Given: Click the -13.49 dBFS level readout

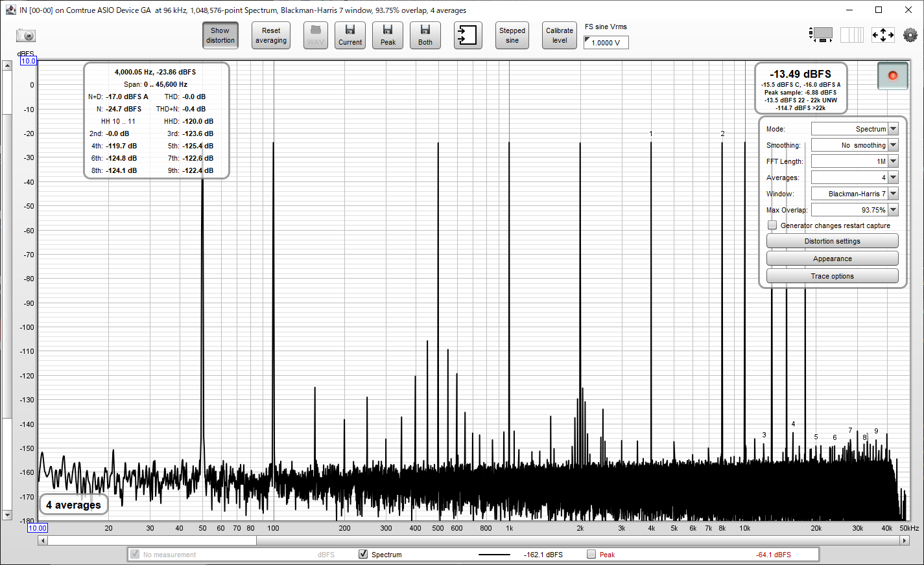Looking at the screenshot, I should 801,74.
